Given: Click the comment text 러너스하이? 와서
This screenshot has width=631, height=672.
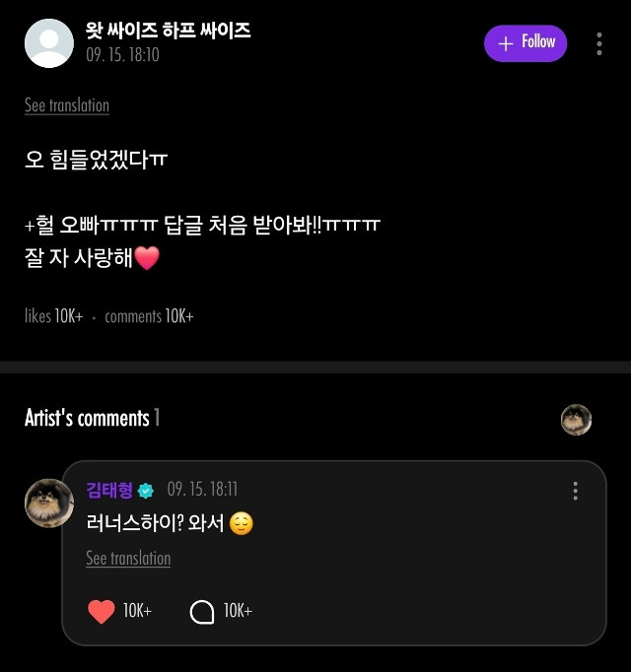Looking at the screenshot, I should [x=155, y=523].
